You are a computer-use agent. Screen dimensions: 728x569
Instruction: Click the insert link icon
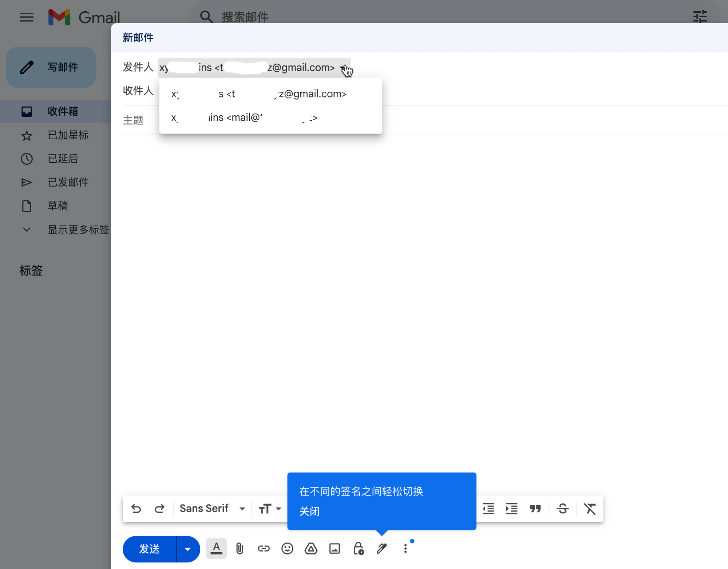coord(264,549)
